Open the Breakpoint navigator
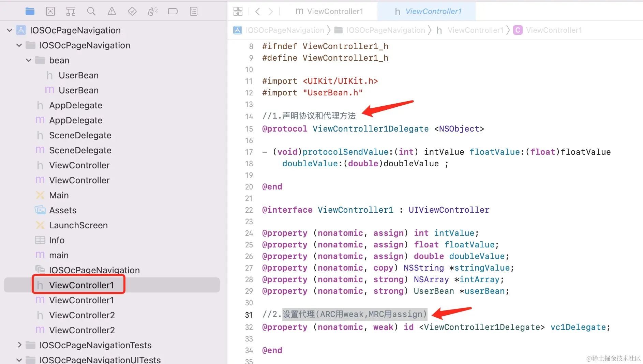This screenshot has height=364, width=643. click(x=173, y=11)
